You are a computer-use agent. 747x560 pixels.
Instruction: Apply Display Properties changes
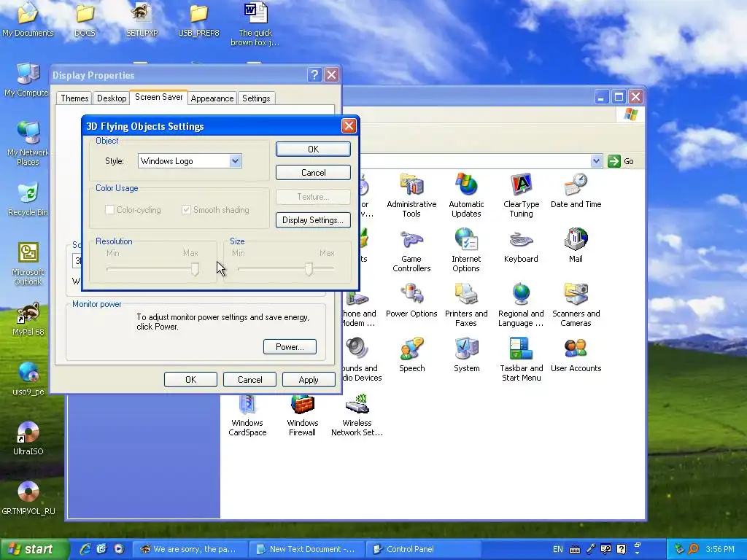tap(309, 379)
